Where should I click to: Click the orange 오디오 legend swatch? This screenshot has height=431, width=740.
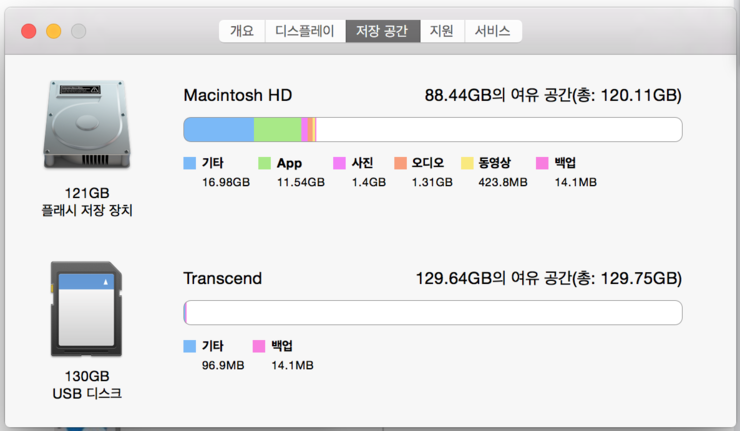tap(400, 163)
